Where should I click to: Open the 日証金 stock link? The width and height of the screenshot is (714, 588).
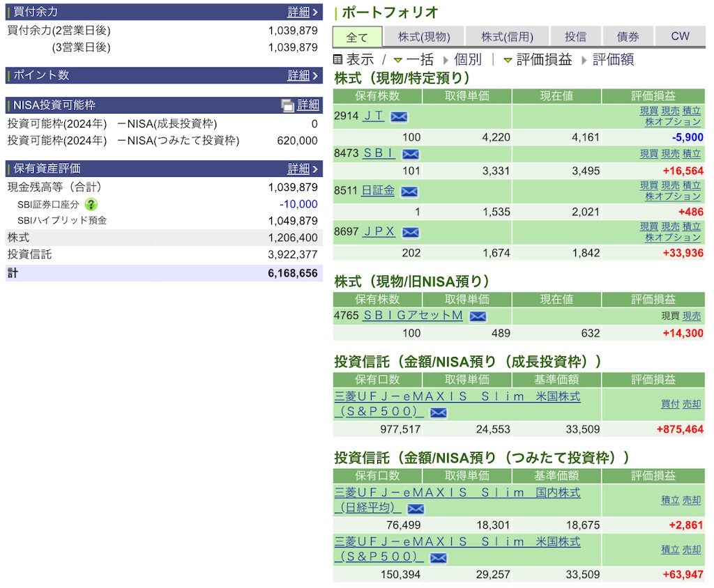pyautogui.click(x=377, y=190)
